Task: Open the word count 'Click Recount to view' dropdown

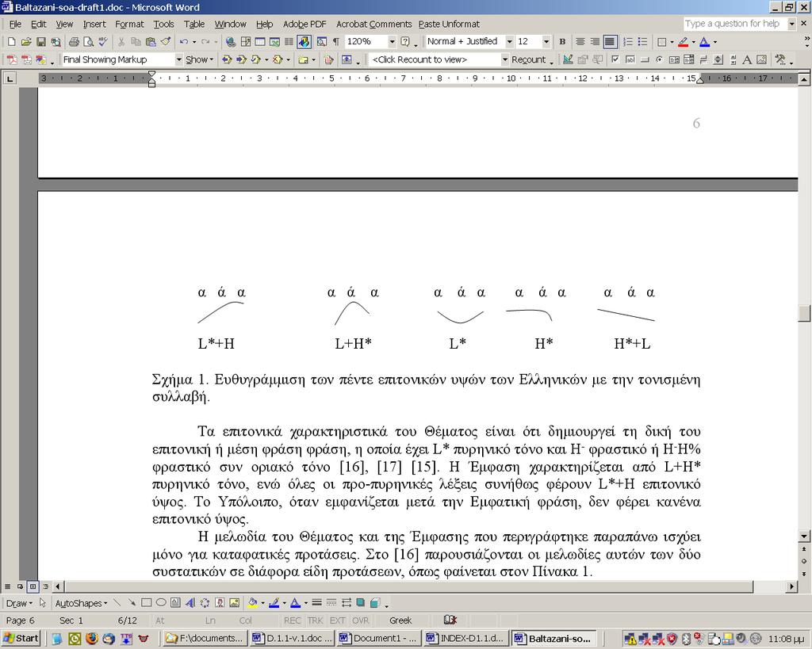Action: [504, 60]
